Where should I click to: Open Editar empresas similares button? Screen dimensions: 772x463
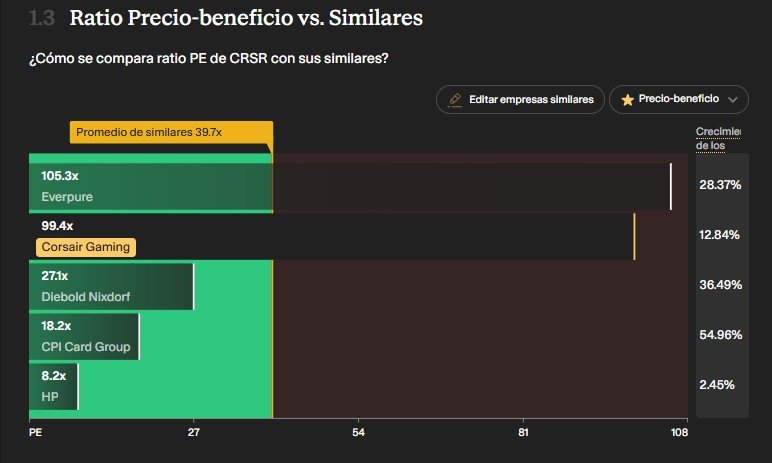tap(520, 99)
